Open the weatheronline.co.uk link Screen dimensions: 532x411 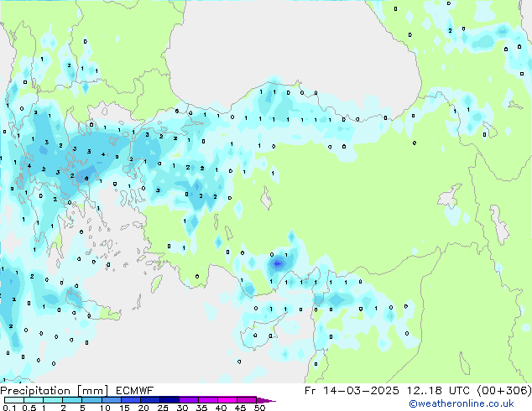(462, 403)
